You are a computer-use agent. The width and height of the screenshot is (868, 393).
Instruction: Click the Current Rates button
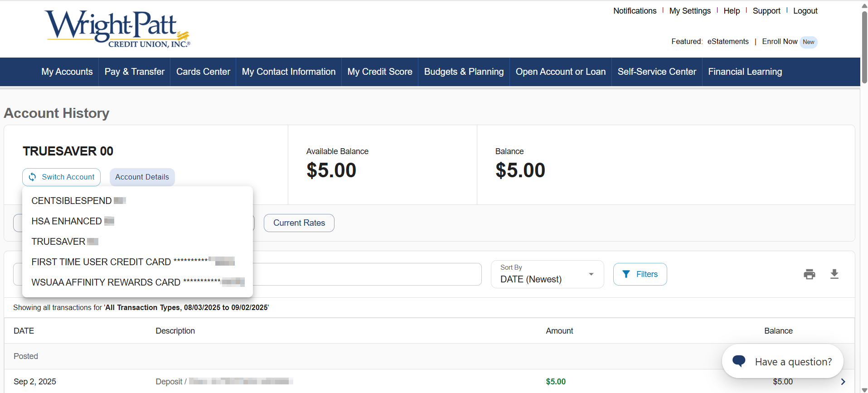(299, 223)
